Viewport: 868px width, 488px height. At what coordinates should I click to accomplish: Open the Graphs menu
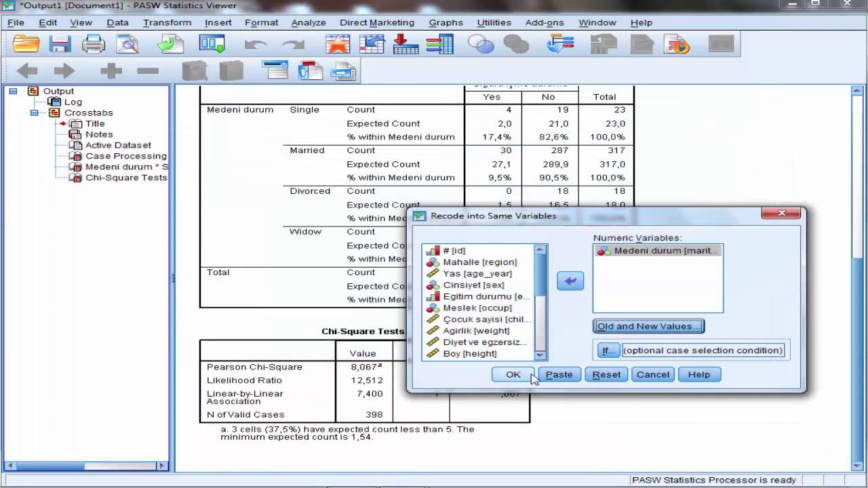click(446, 22)
